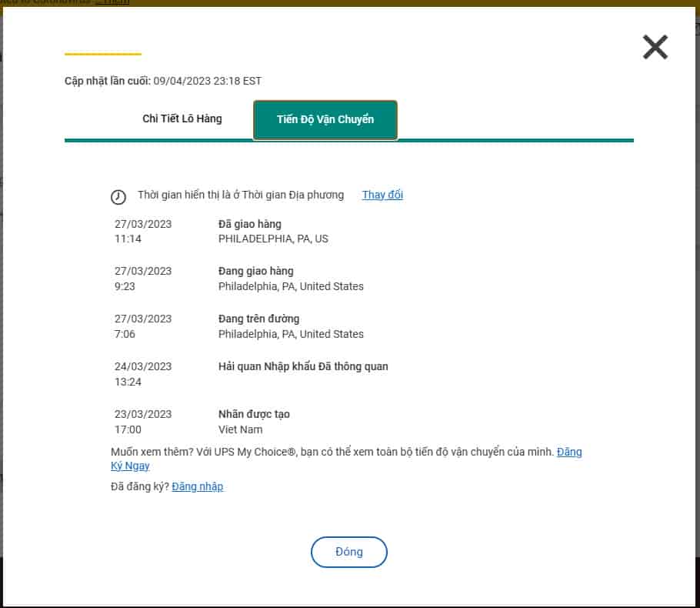The height and width of the screenshot is (608, 700).
Task: Close the dialog with the X icon
Action: click(x=655, y=47)
